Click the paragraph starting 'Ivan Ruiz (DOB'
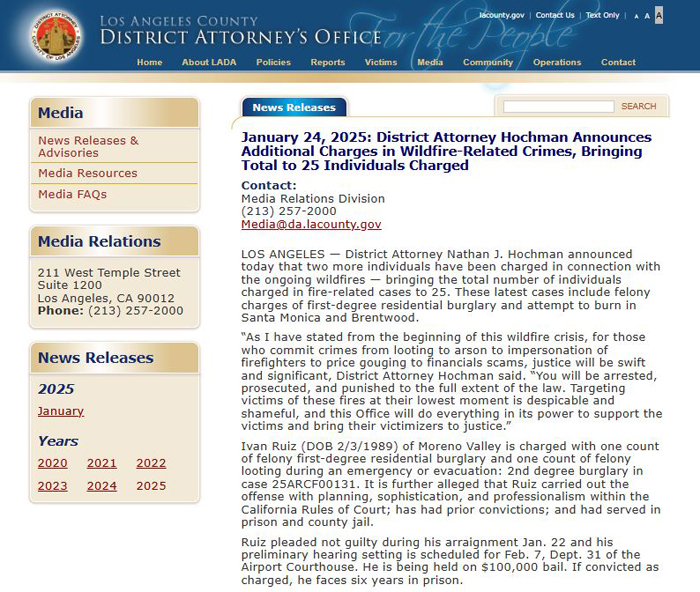This screenshot has width=700, height=592. point(451,484)
